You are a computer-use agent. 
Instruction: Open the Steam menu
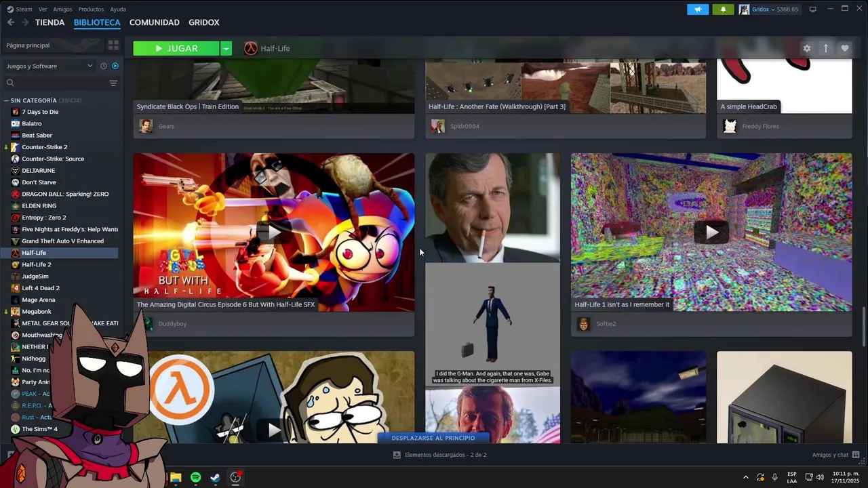[x=24, y=9]
